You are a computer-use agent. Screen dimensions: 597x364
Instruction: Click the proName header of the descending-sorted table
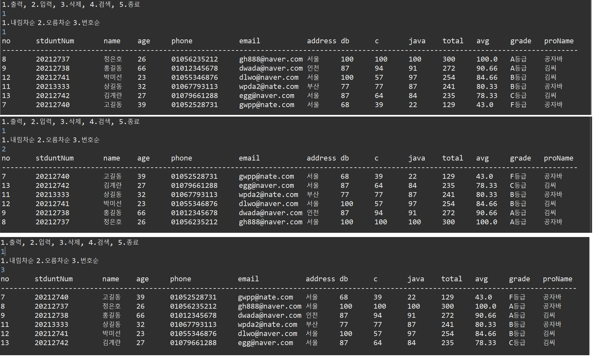559,41
